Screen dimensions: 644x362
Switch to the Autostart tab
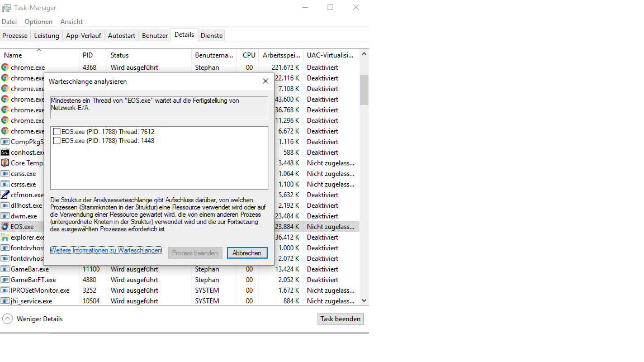[x=121, y=36]
